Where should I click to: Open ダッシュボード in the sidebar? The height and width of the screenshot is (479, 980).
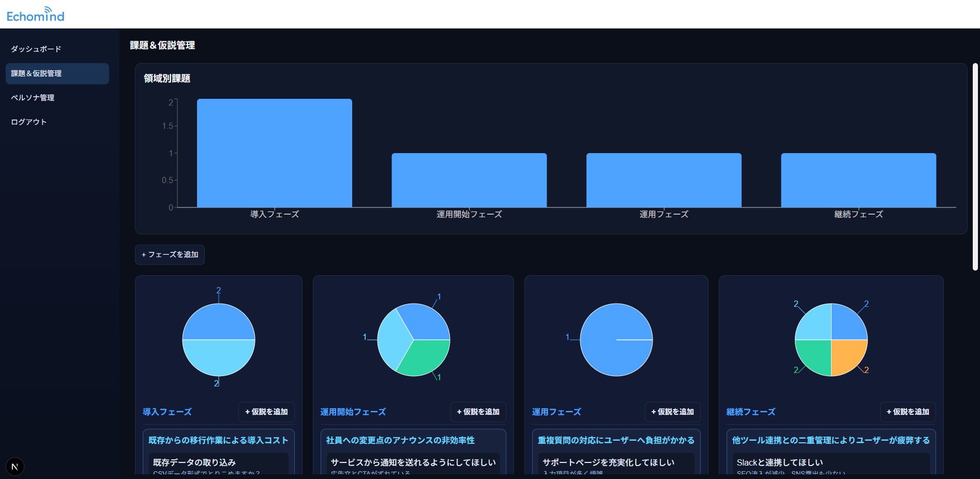click(36, 49)
